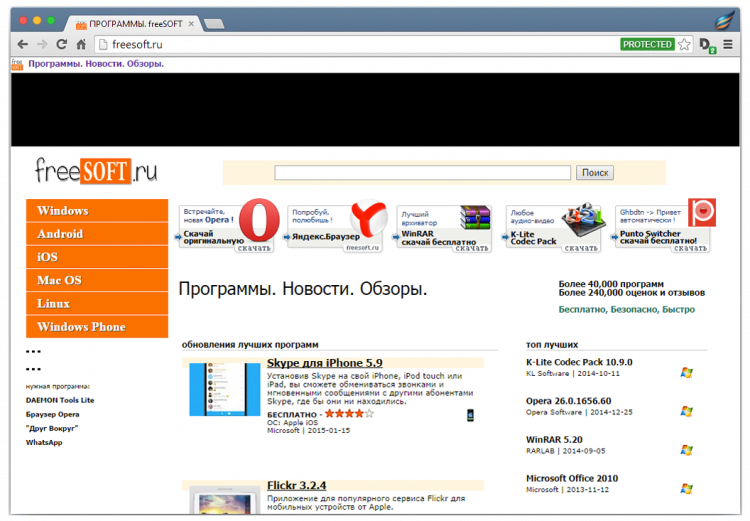
Task: Open Программы. Новости. Обзоры. bookmark link
Action: coord(96,64)
